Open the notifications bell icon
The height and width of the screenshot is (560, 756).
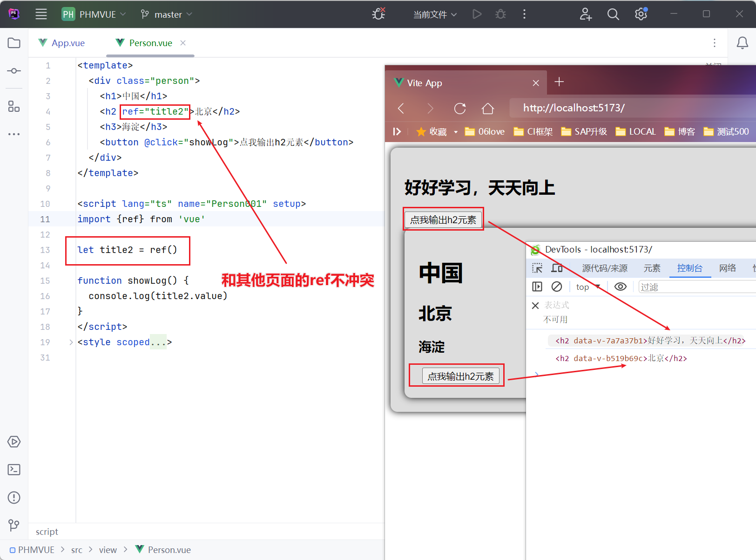742,43
